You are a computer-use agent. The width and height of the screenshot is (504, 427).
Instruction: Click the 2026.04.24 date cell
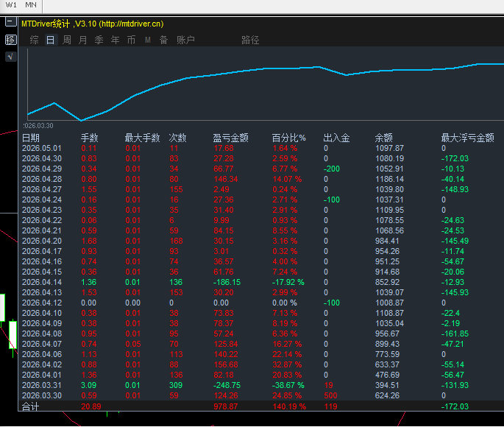click(x=41, y=200)
